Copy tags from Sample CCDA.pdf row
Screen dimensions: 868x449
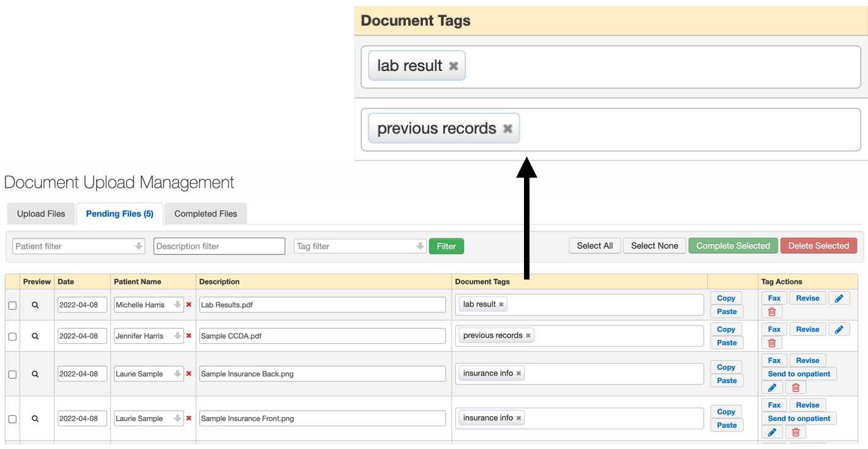[727, 329]
